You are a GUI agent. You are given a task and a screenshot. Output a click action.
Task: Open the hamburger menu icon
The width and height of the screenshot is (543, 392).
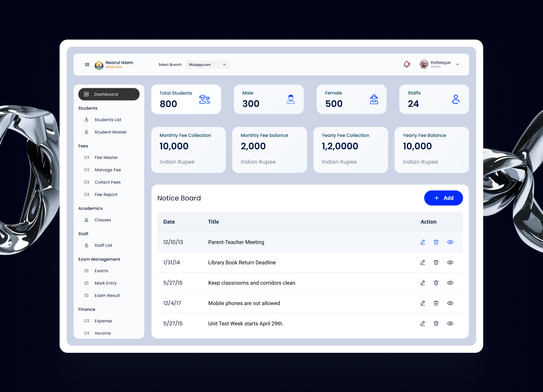(87, 64)
